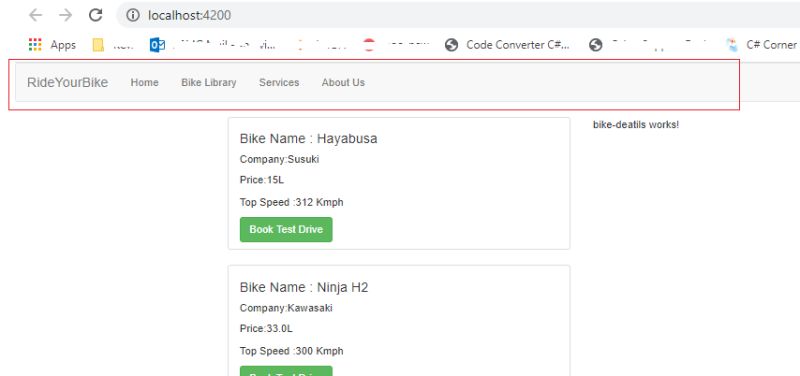Open About Us nav item
This screenshot has height=376, width=800.
click(x=343, y=82)
